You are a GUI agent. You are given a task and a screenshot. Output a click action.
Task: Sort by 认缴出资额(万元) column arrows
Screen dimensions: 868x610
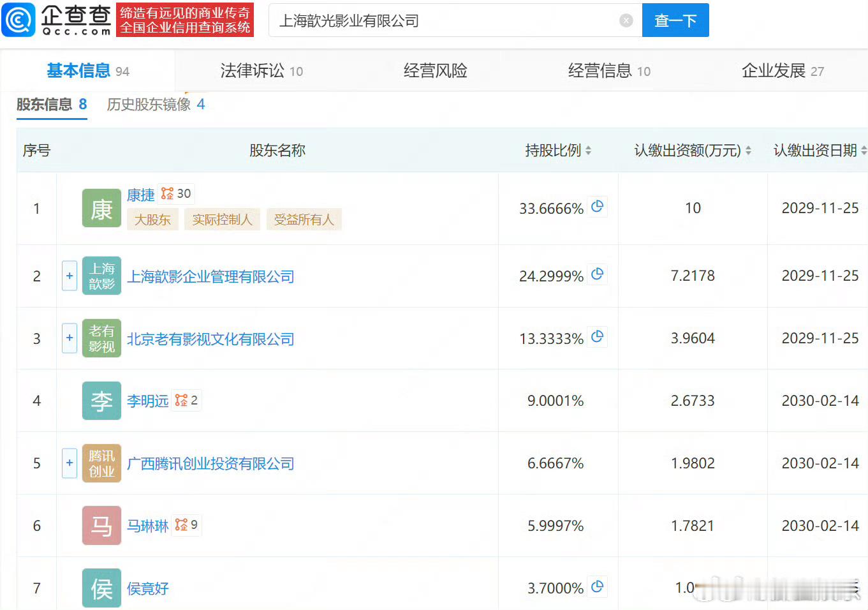click(x=748, y=151)
